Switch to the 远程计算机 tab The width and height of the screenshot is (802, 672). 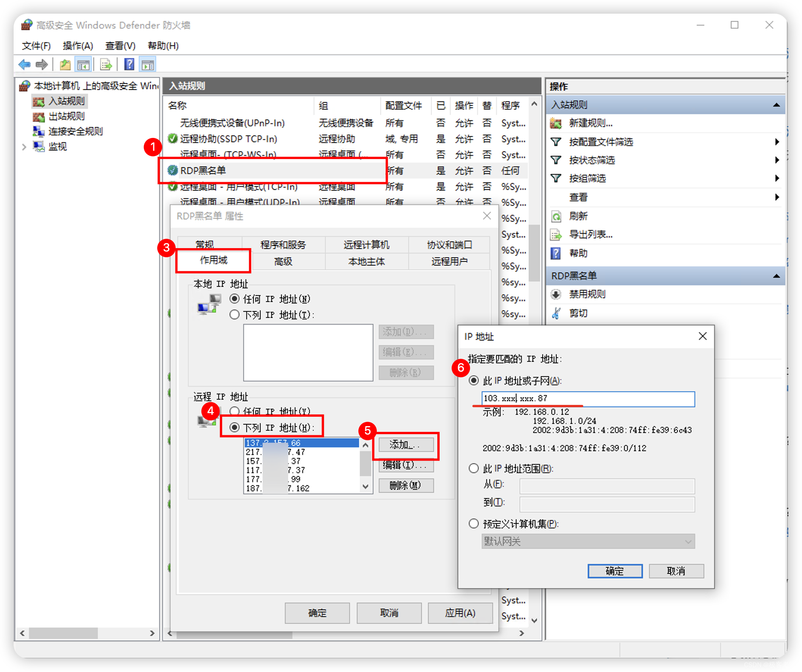pyautogui.click(x=366, y=244)
